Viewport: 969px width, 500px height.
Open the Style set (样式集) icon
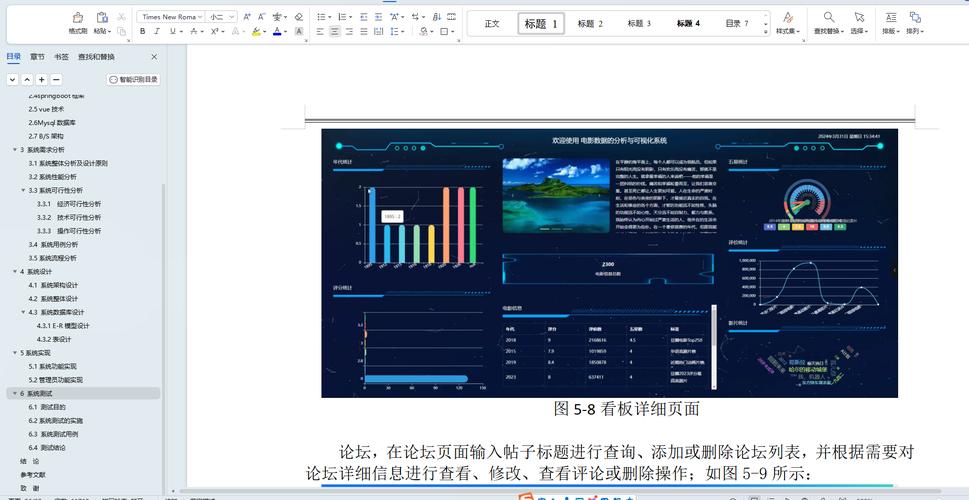click(788, 17)
